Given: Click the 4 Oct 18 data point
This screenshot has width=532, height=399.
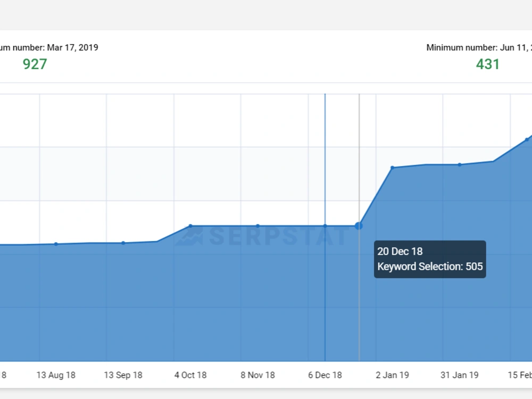Looking at the screenshot, I should click(190, 226).
